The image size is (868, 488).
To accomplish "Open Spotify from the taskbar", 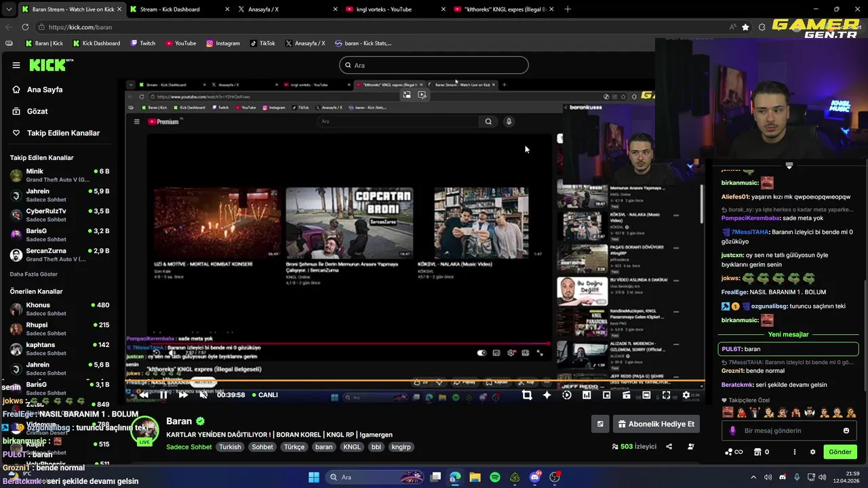I will [495, 477].
